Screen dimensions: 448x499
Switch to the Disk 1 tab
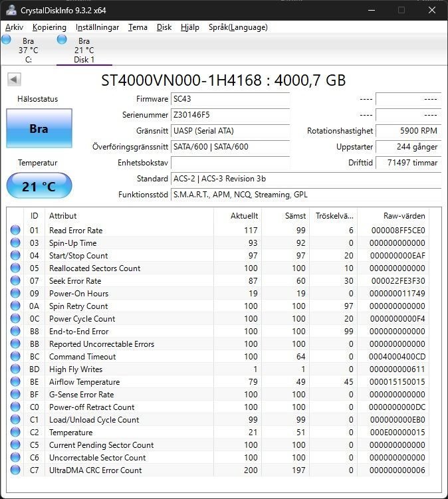[x=84, y=50]
